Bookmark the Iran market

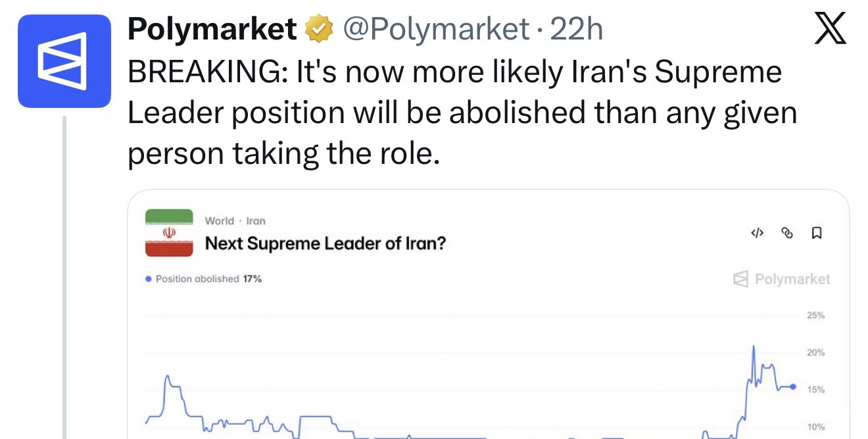click(x=816, y=232)
